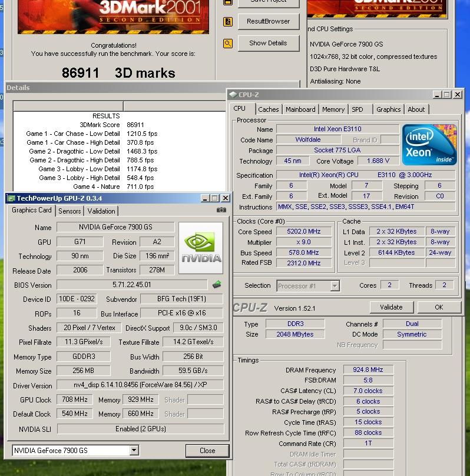This screenshot has height=476, width=470.
Task: Click the ResultBrowser magnifier document icon
Action: pos(228,22)
